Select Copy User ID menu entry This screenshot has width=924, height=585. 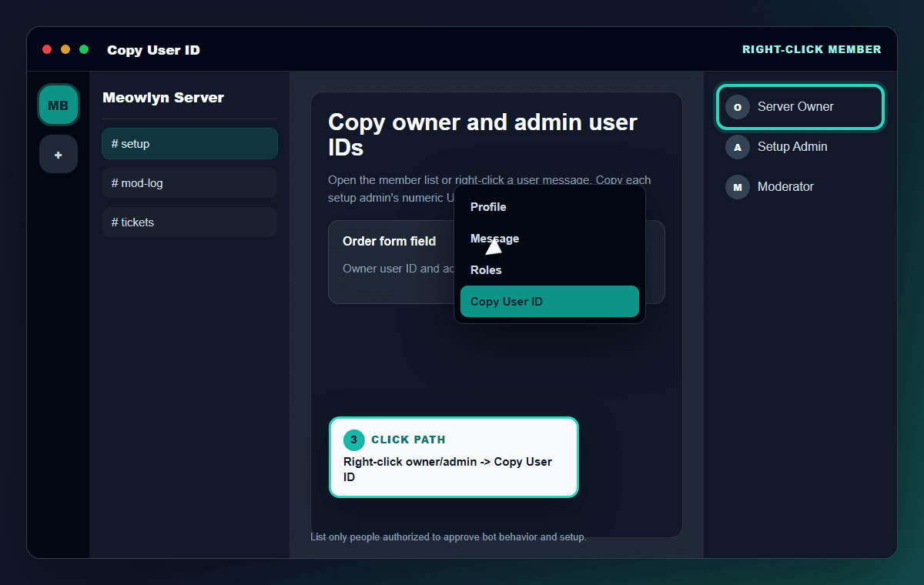(550, 302)
